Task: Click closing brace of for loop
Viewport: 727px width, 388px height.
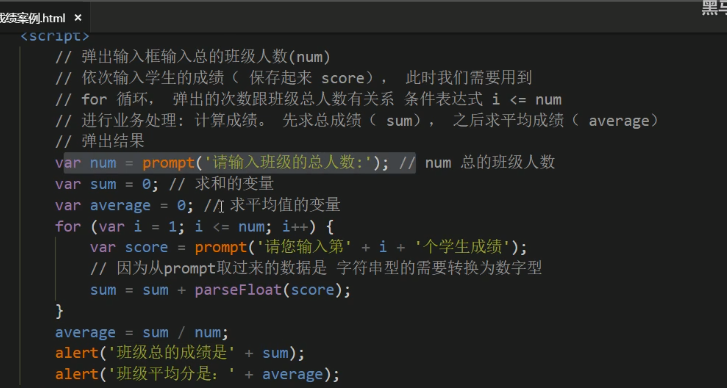Action: pos(59,311)
